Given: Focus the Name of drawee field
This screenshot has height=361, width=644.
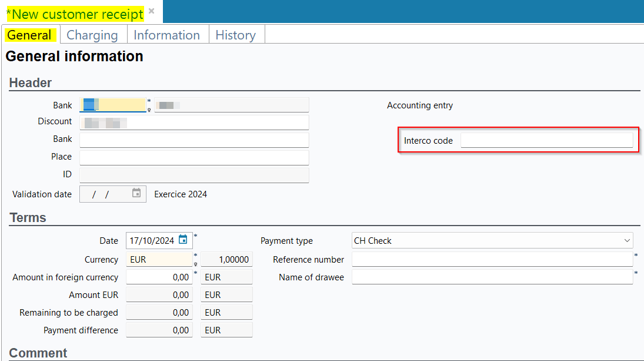Looking at the screenshot, I should (x=492, y=277).
